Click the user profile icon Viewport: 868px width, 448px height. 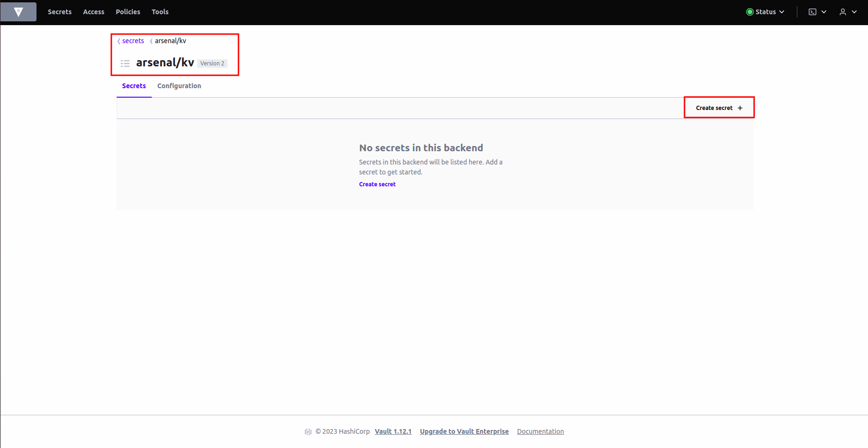click(842, 12)
